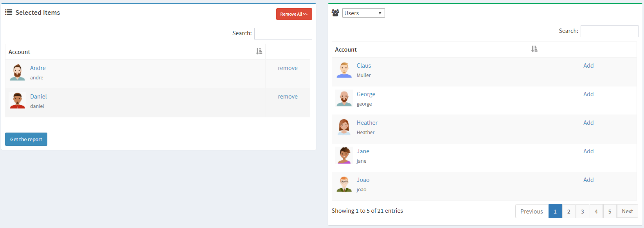Viewport: 644px width, 228px height.
Task: Add George to the selection
Action: (x=588, y=94)
